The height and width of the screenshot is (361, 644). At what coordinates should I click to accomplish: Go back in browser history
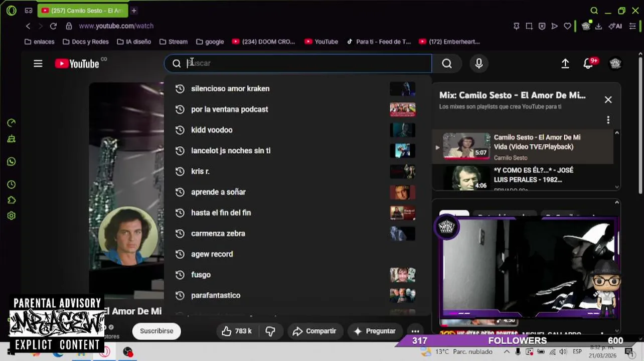(x=28, y=26)
